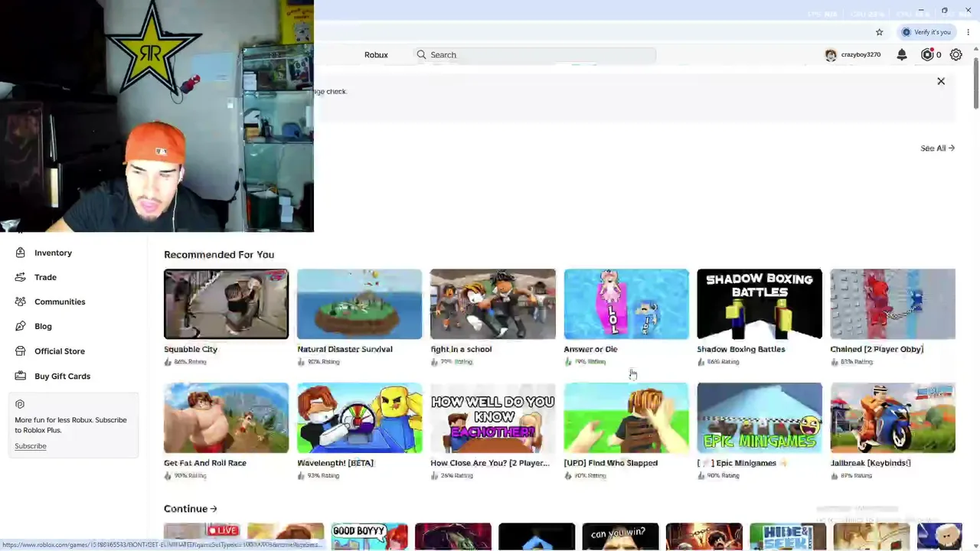Click the crazyboy3270 avatar picture
The image size is (980, 551).
[831, 55]
